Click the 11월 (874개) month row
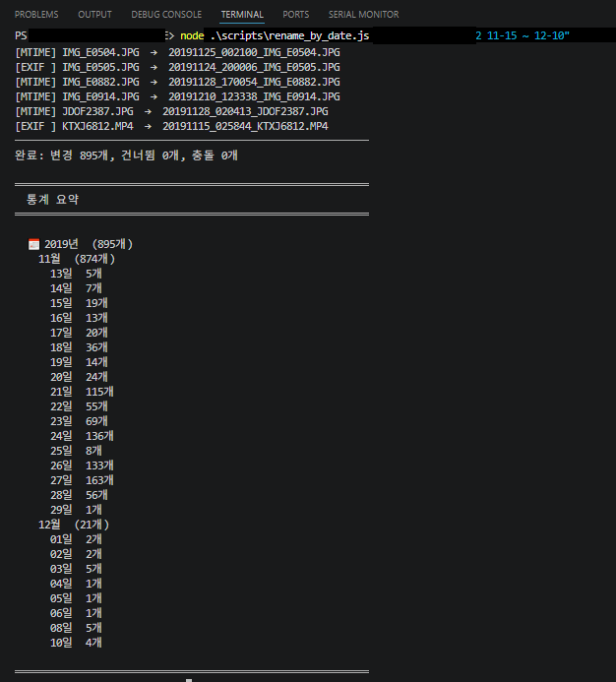This screenshot has width=616, height=682. point(77,259)
